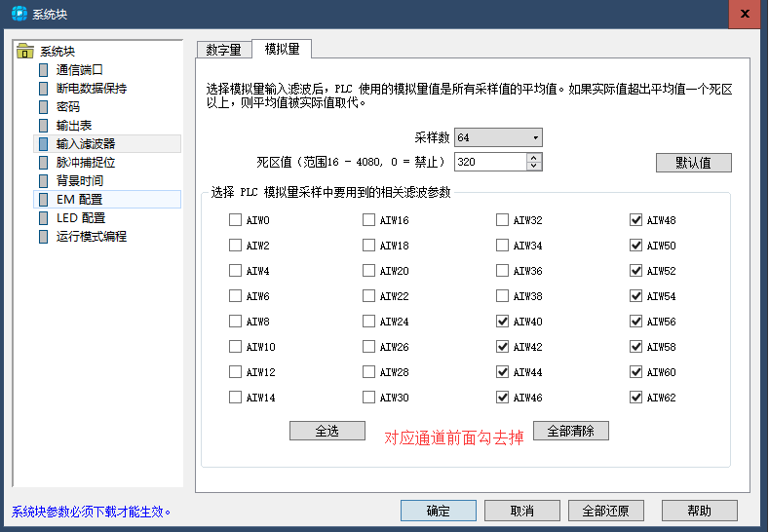Disable the AIW58 checkbox
Screen dimensions: 769x532
(x=636, y=347)
